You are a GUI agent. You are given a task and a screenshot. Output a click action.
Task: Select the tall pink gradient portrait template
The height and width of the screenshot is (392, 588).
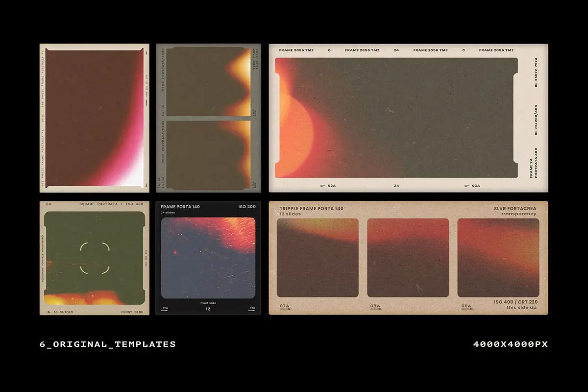point(94,118)
